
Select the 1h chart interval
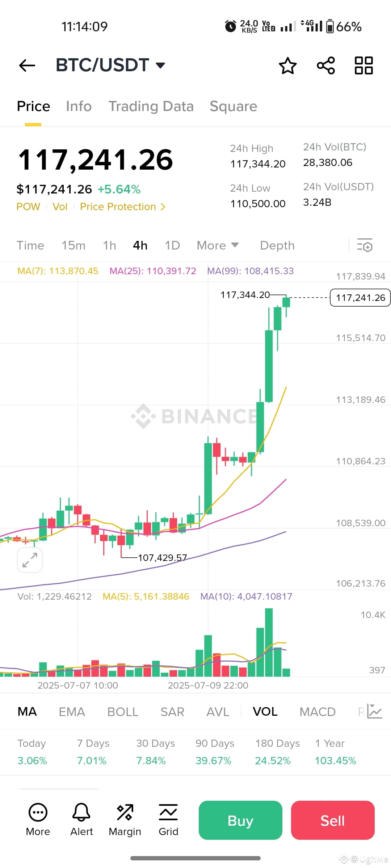(x=110, y=245)
